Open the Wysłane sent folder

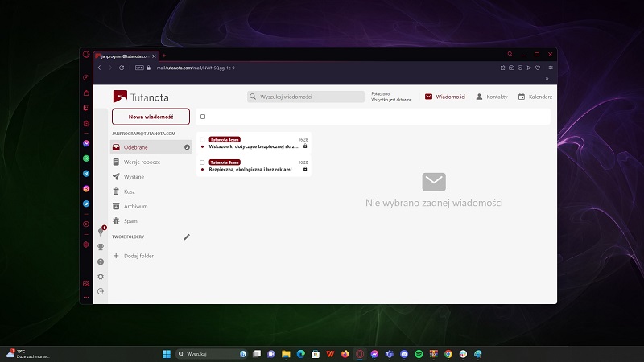151,176
